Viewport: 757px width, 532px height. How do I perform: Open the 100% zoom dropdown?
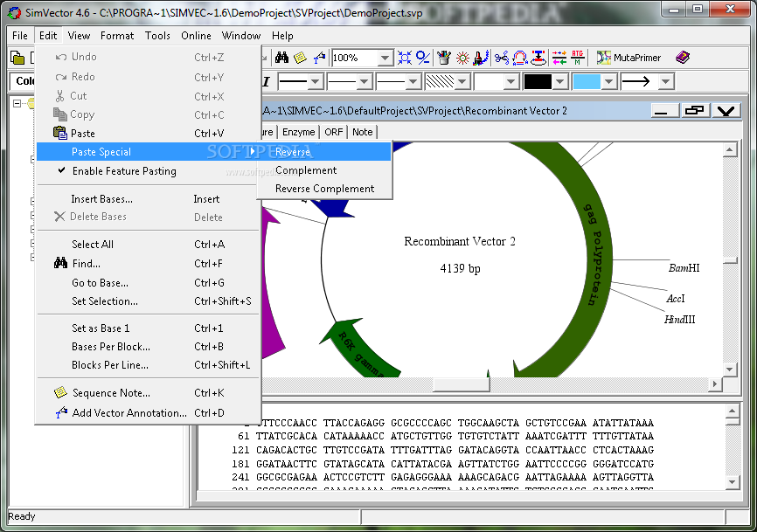point(385,59)
